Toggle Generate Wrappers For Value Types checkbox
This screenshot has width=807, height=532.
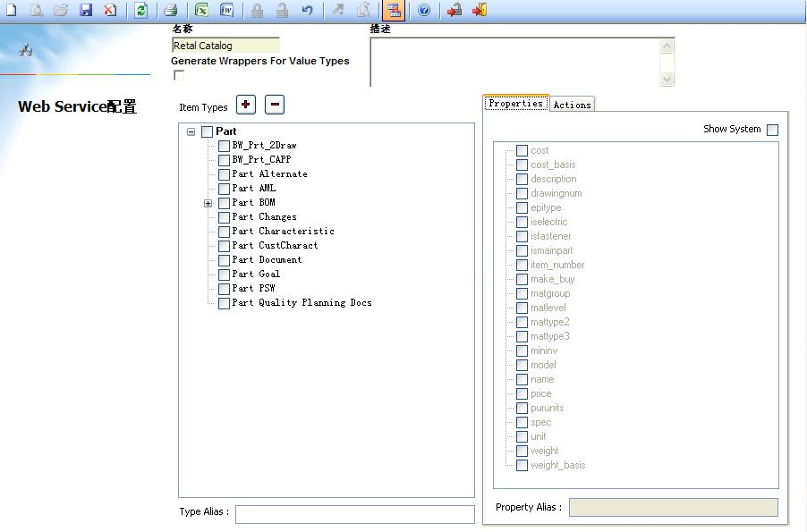(x=179, y=76)
